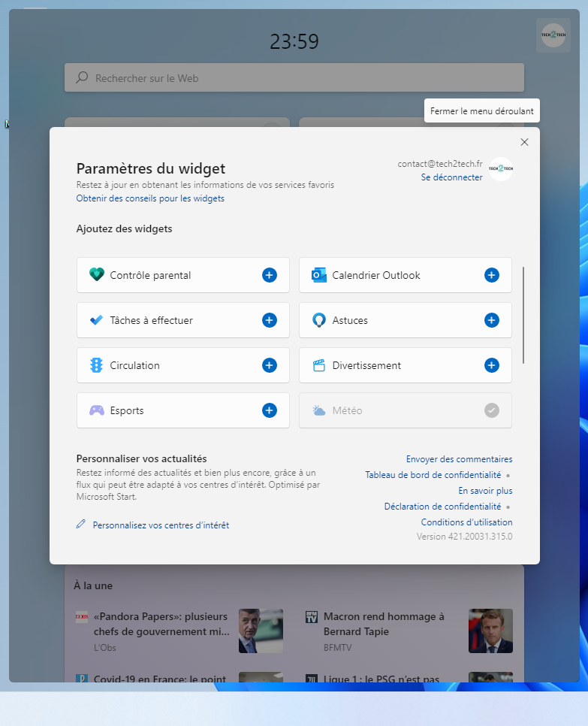Screen dimensions: 588x726
Task: Click the L'Obs source label
Action: (x=104, y=647)
